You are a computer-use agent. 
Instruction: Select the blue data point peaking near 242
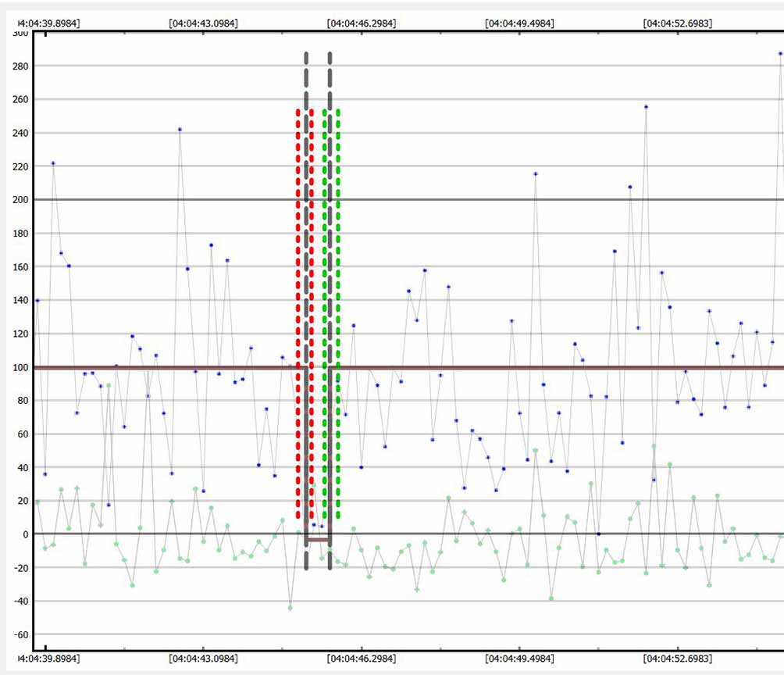[180, 130]
